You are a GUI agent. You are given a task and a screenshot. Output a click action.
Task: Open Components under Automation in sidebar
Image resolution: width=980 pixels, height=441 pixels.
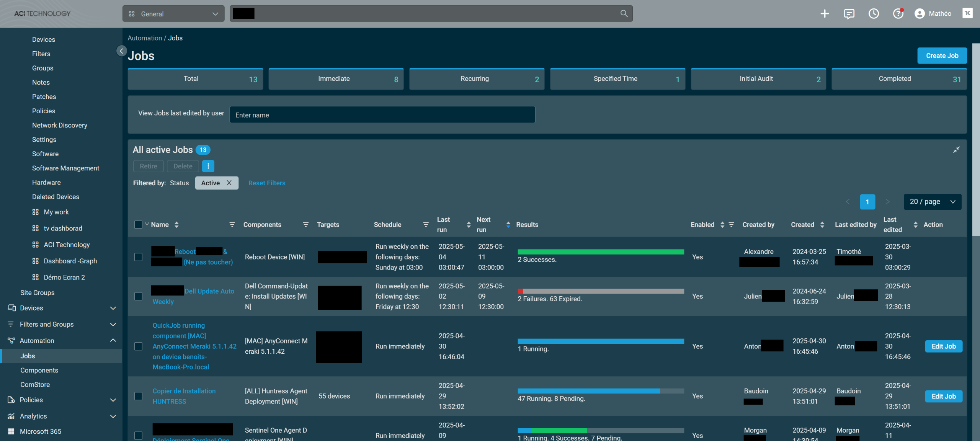[39, 371]
